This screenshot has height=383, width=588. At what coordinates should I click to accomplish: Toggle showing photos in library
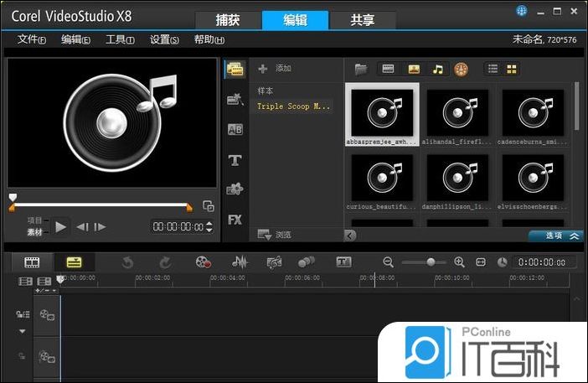pyautogui.click(x=413, y=69)
